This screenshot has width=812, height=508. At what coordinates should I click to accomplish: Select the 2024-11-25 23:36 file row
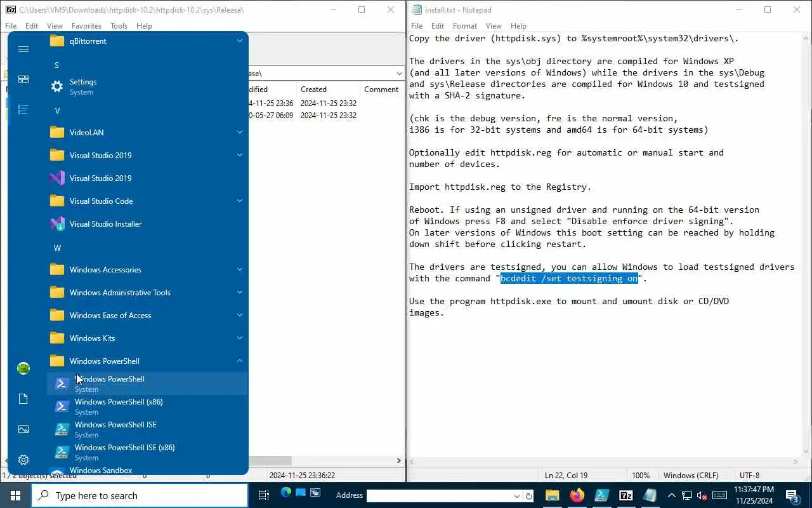point(327,103)
